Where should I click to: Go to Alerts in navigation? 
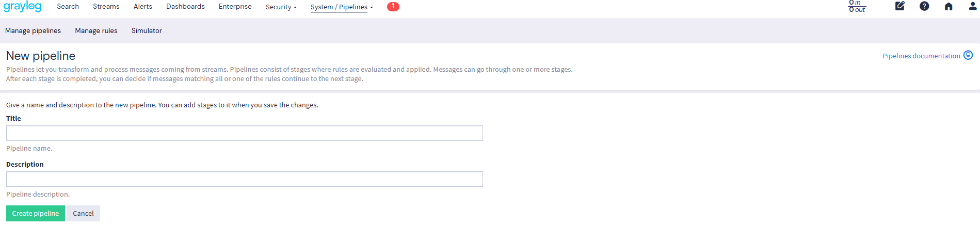[x=143, y=7]
